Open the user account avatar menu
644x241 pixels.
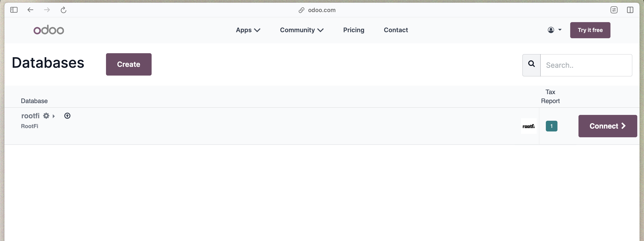[555, 30]
